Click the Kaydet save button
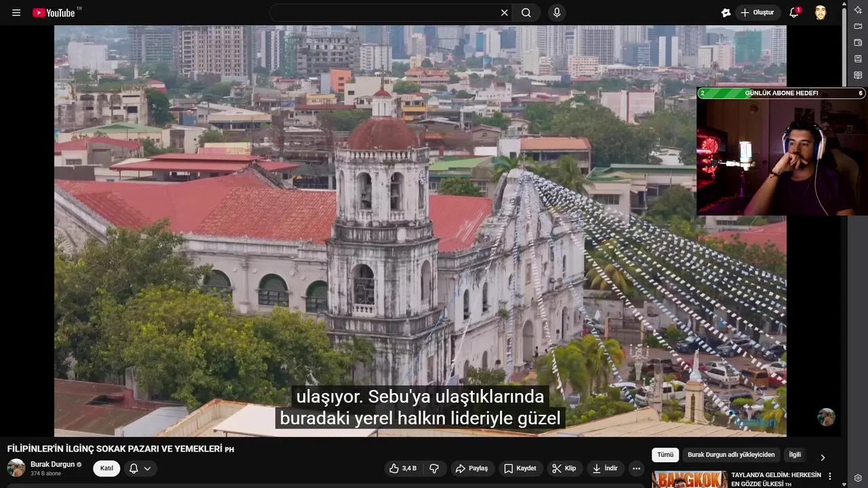Image resolution: width=868 pixels, height=488 pixels. coord(520,468)
